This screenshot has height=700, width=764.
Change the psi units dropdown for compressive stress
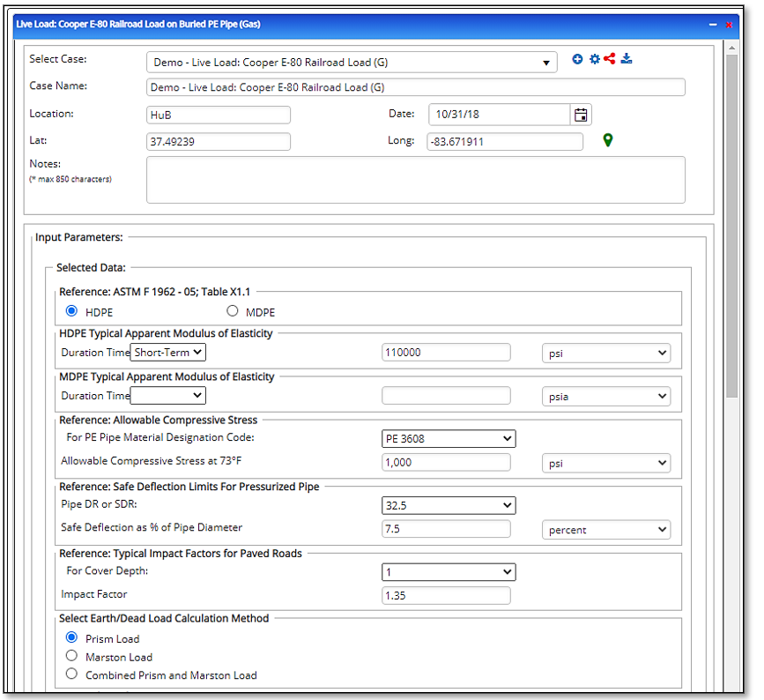tap(606, 462)
